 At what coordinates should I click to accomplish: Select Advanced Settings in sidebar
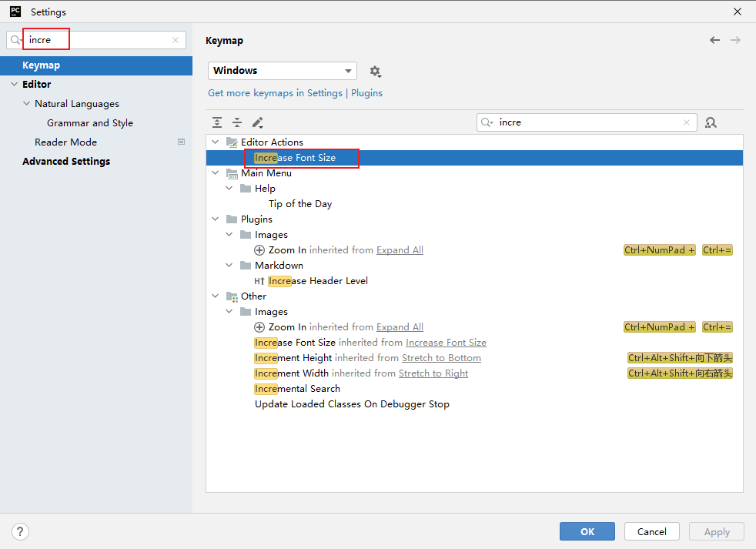[x=66, y=162]
